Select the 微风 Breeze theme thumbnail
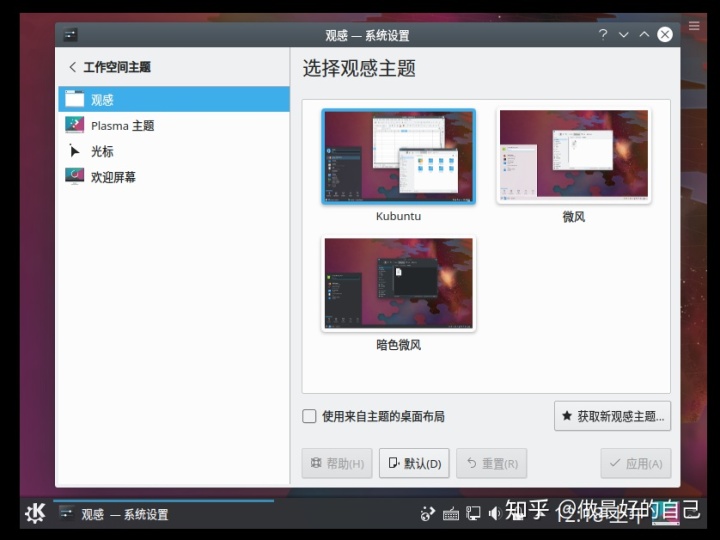Image resolution: width=720 pixels, height=540 pixels. [574, 156]
